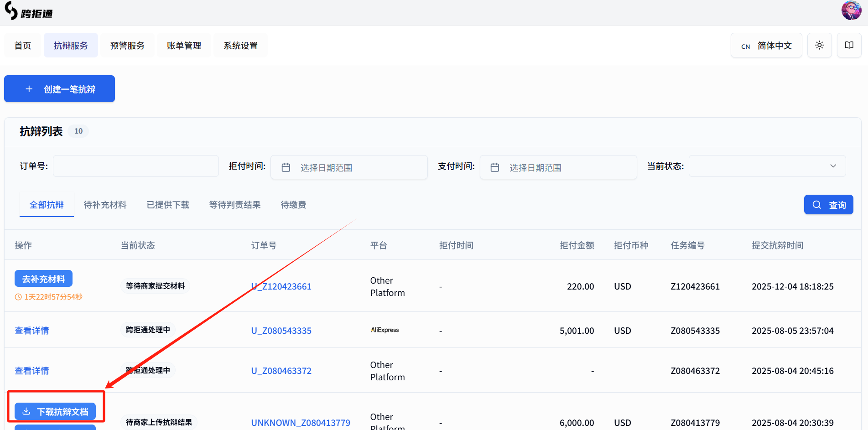The height and width of the screenshot is (430, 868).
Task: Click the 跨拒通 logo
Action: 28,11
